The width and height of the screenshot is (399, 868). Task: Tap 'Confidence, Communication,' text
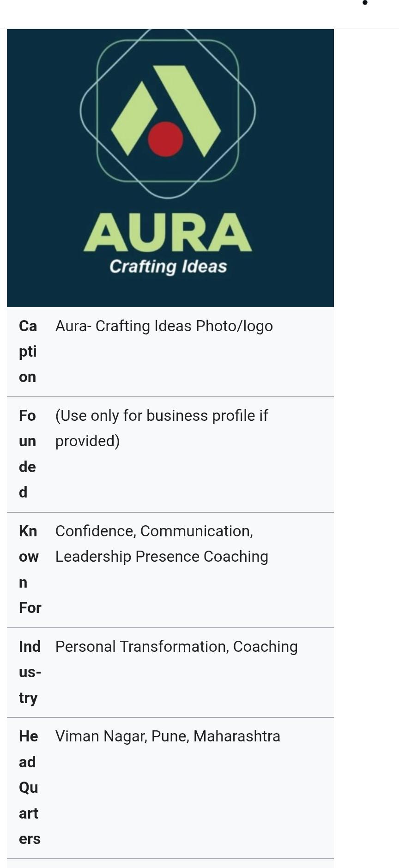pos(154,531)
